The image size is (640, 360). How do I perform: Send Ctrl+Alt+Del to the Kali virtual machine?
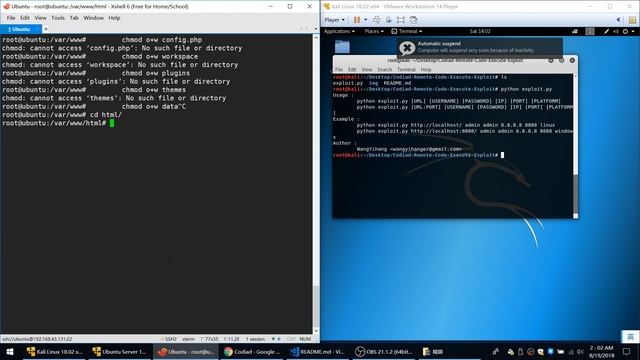[x=376, y=20]
